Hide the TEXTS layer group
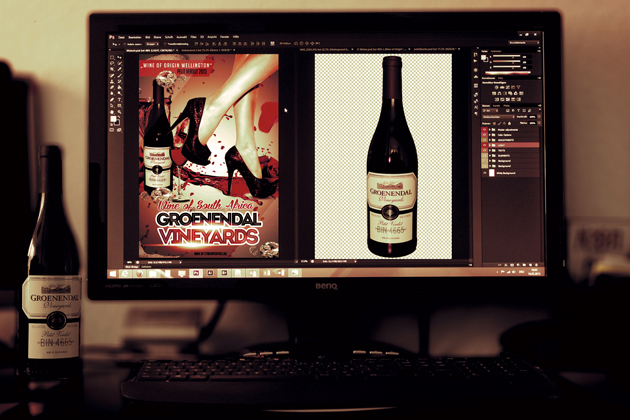Screen dimensions: 630x420 (484, 150)
